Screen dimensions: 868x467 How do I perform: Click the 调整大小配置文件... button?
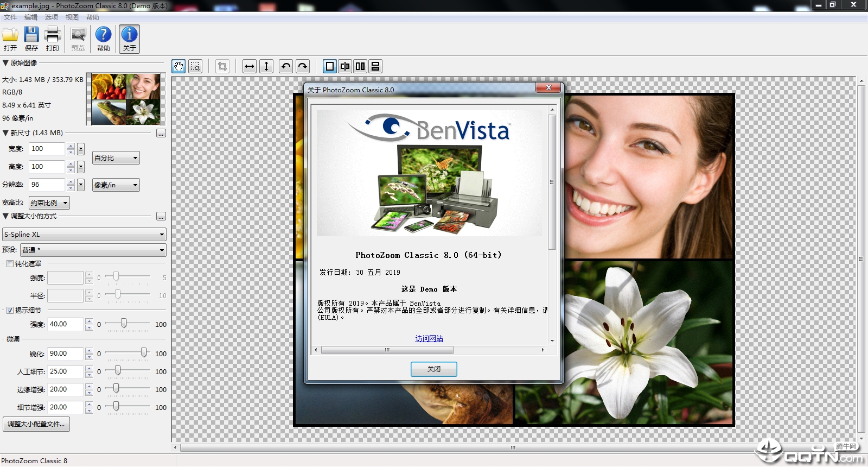(x=36, y=424)
